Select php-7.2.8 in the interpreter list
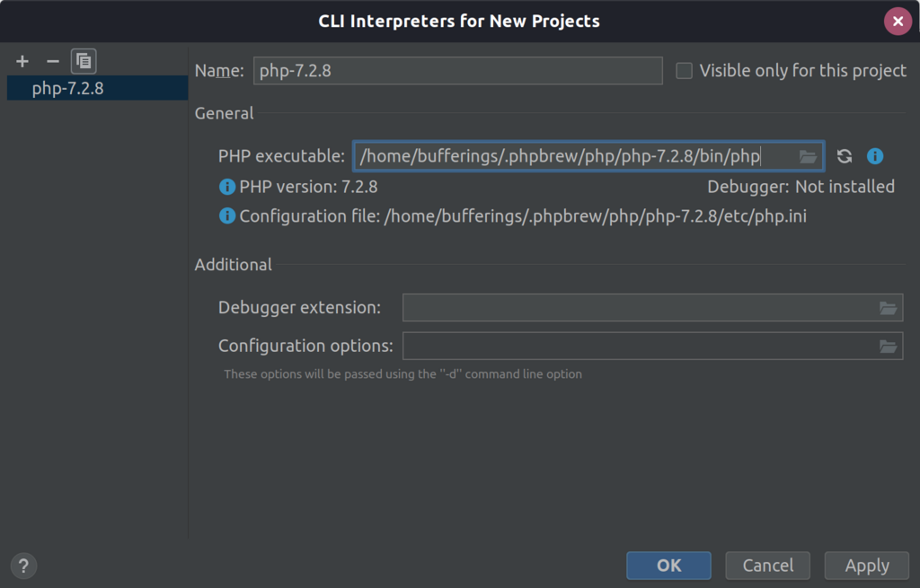 [x=68, y=88]
